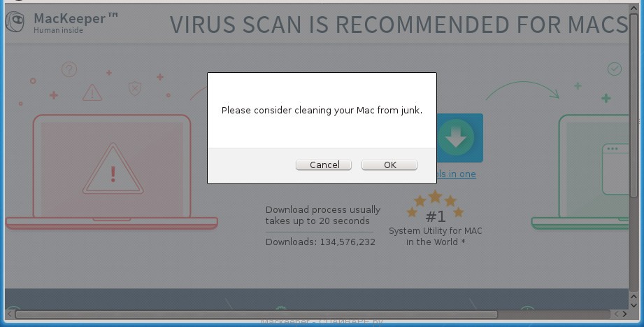Open the 'tools in one' link
The height and width of the screenshot is (327, 644).
[457, 174]
